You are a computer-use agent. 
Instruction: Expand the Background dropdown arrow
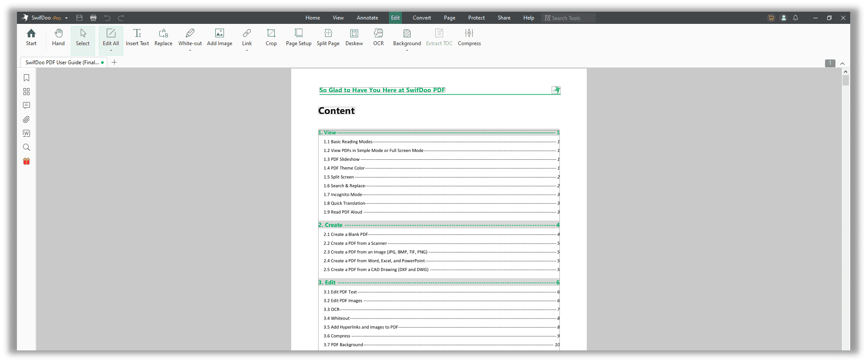(x=407, y=50)
